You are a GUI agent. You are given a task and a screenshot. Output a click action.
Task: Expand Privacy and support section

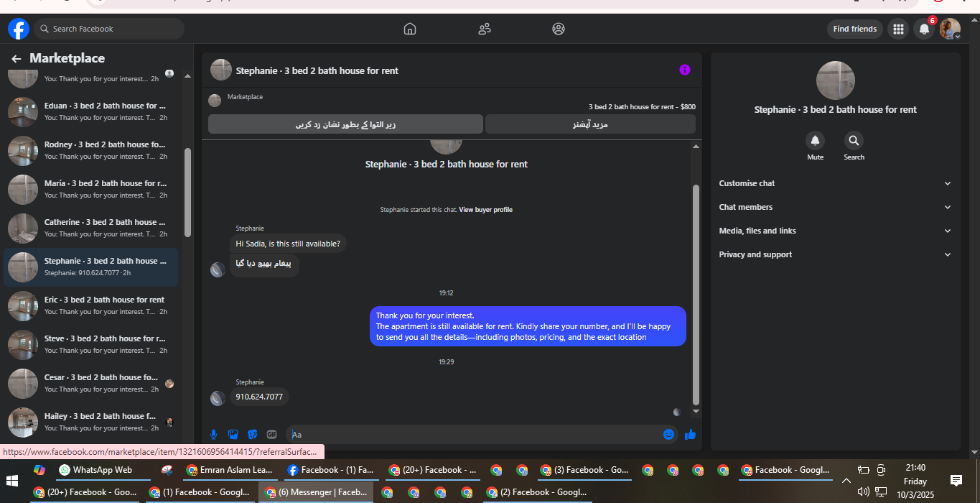coord(836,254)
